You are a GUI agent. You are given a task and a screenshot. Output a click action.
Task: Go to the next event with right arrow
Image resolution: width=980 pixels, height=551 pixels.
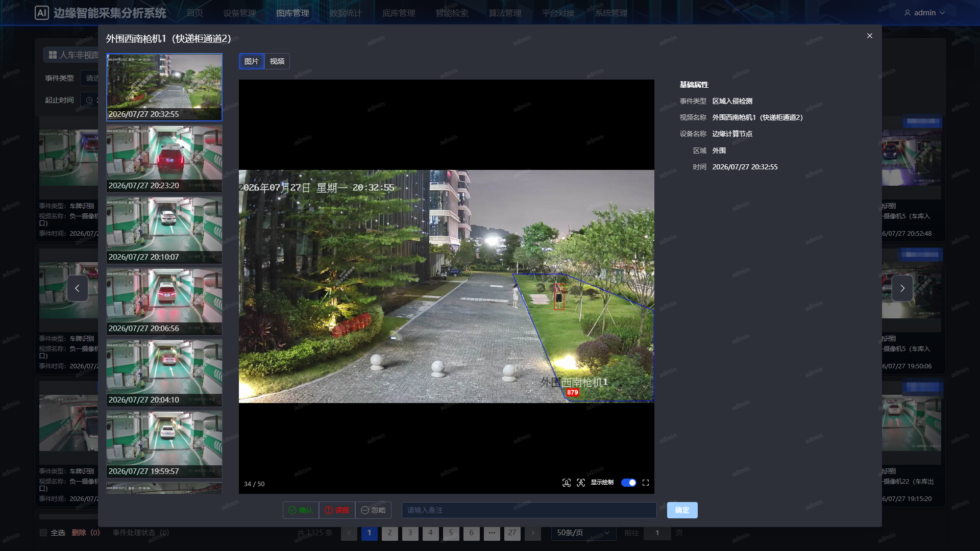[902, 288]
